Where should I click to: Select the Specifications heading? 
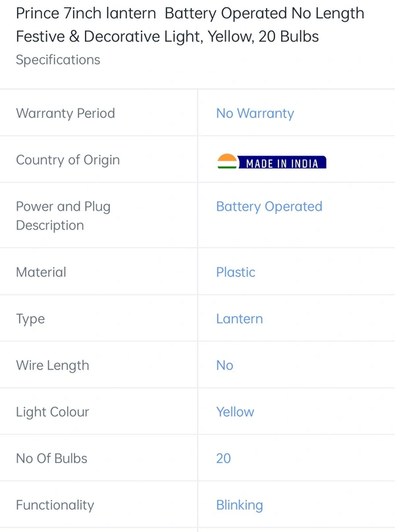click(58, 60)
